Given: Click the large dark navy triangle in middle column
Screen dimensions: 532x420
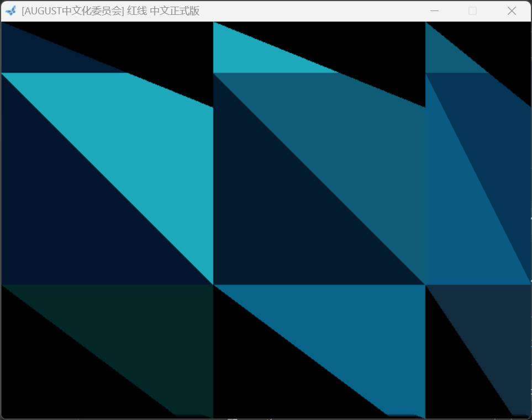Looking at the screenshot, I should [x=276, y=221].
